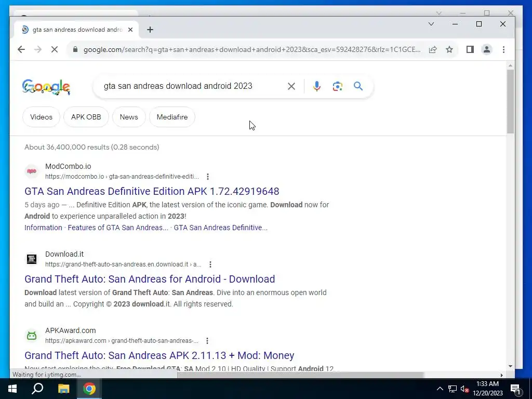Open the Chrome profile avatar menu
The height and width of the screenshot is (399, 532).
[x=486, y=49]
